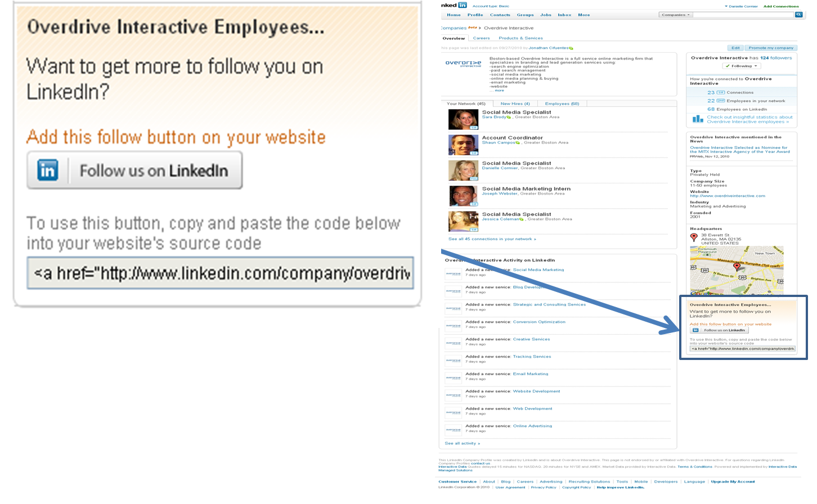Open Contacts in navigation bar
Screen dimensions: 817x504
pos(500,15)
